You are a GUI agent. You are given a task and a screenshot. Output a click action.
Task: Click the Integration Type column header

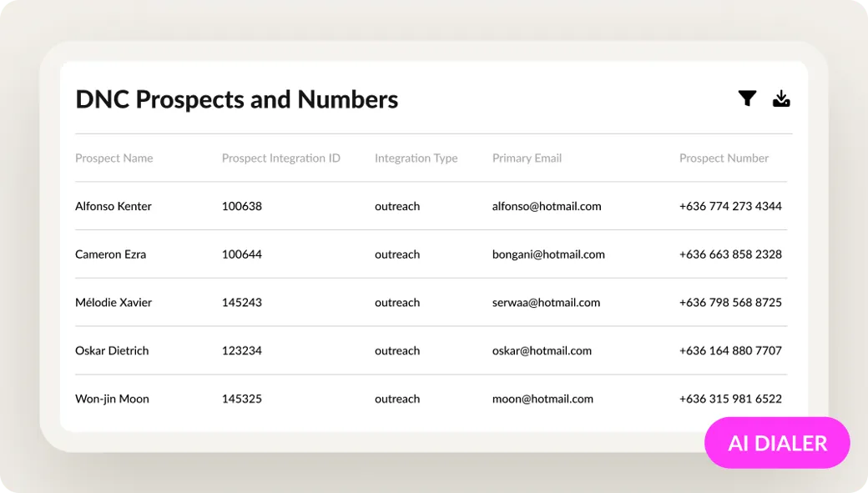point(416,158)
